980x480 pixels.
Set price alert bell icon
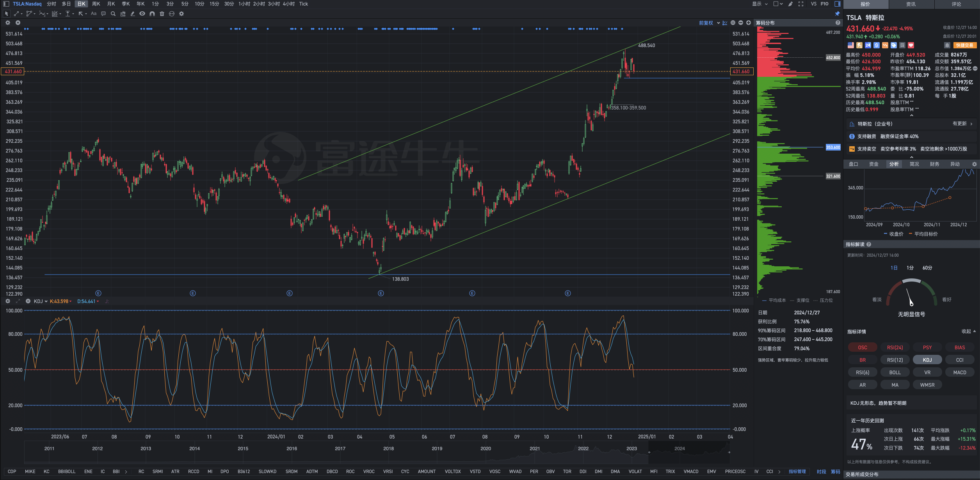tap(947, 45)
